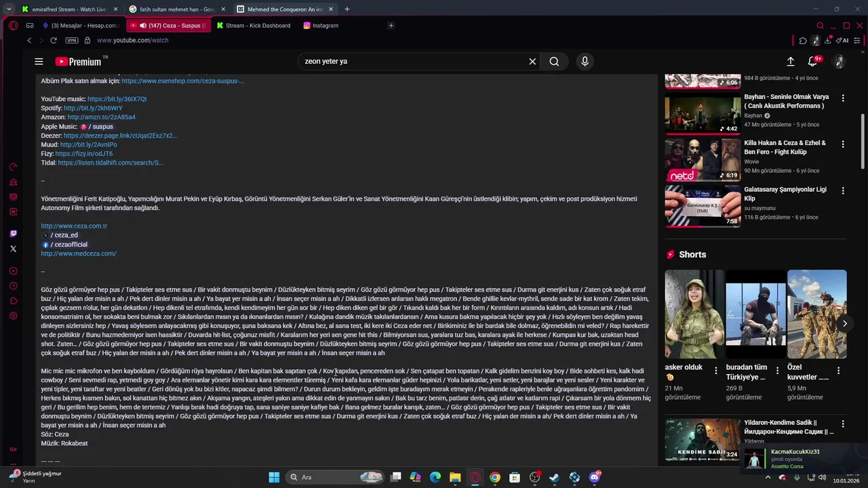This screenshot has height=488, width=868.
Task: Switch to the Mesajlar - Hesap.com tab
Action: pyautogui.click(x=80, y=26)
